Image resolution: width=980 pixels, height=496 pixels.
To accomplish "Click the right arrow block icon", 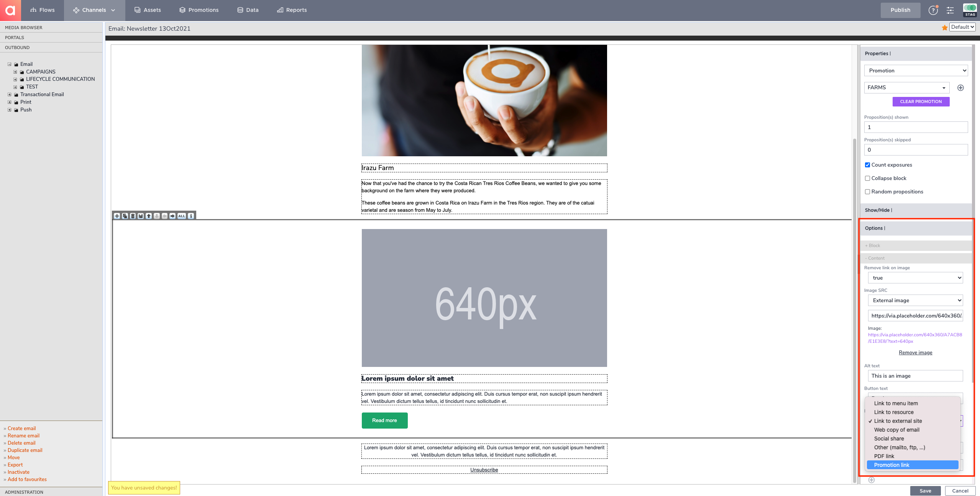I will coord(172,216).
